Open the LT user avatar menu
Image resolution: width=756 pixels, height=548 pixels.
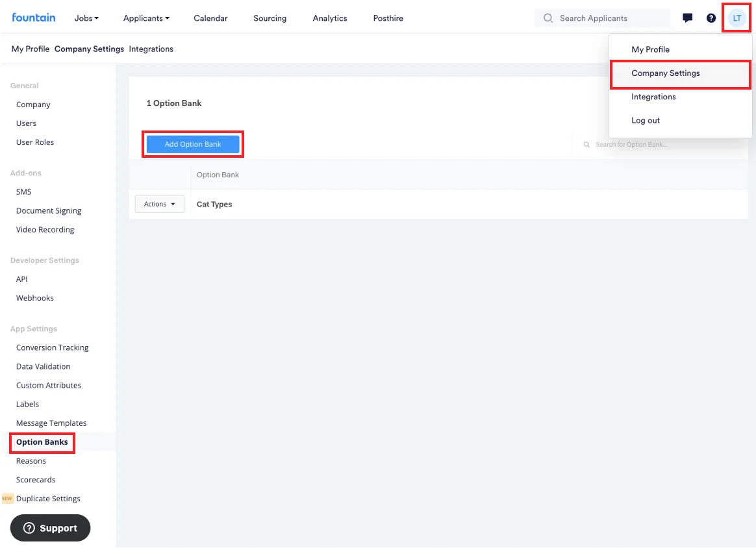737,18
